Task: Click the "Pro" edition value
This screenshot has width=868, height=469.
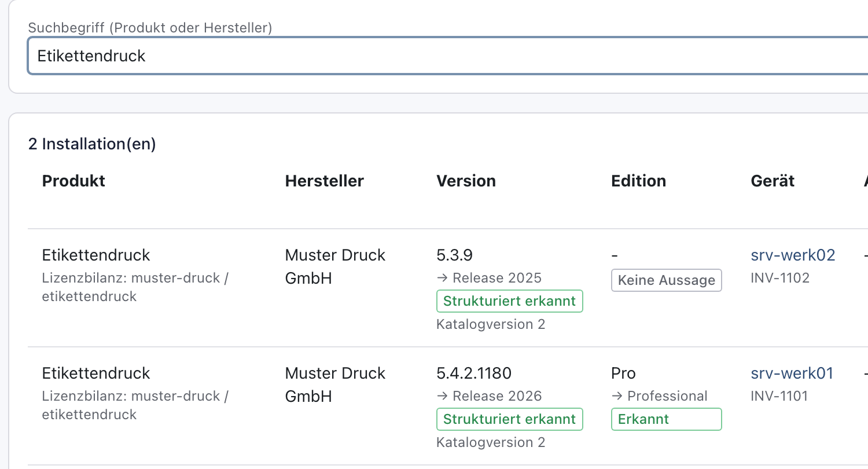Action: pos(623,373)
